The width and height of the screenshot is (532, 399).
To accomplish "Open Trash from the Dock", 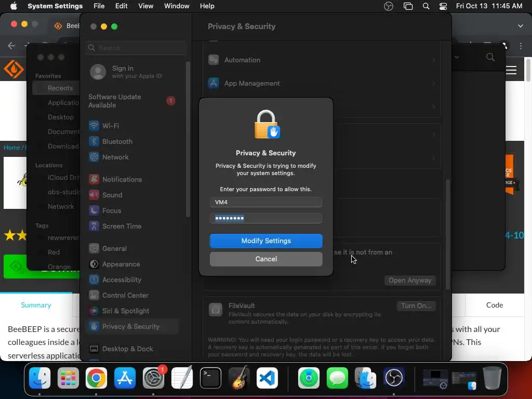I will 492,378.
